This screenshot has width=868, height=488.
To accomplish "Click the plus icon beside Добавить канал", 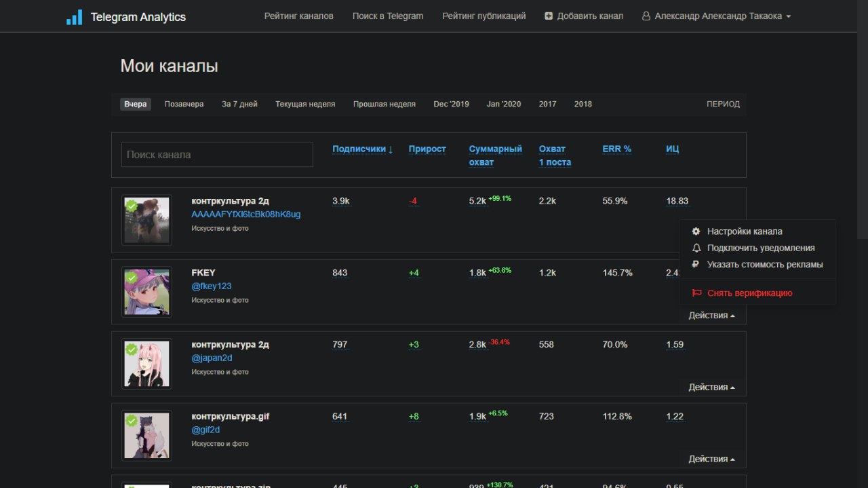I will (x=549, y=16).
